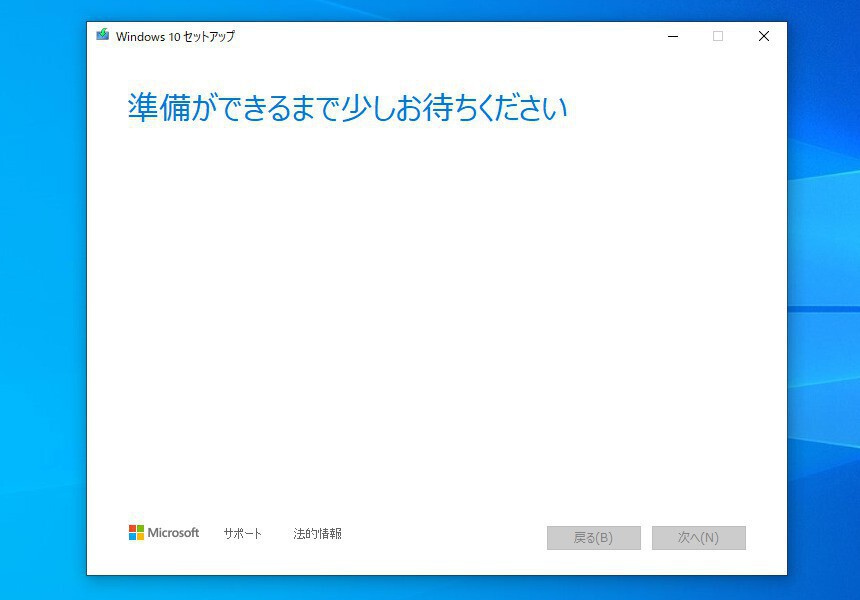This screenshot has width=860, height=600.
Task: Click the 次へ(N) button
Action: click(698, 537)
